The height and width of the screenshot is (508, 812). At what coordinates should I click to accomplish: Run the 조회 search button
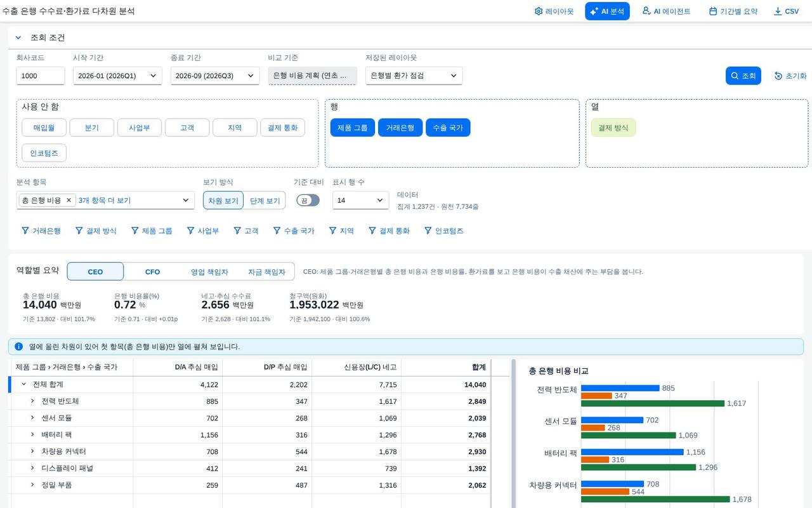743,76
